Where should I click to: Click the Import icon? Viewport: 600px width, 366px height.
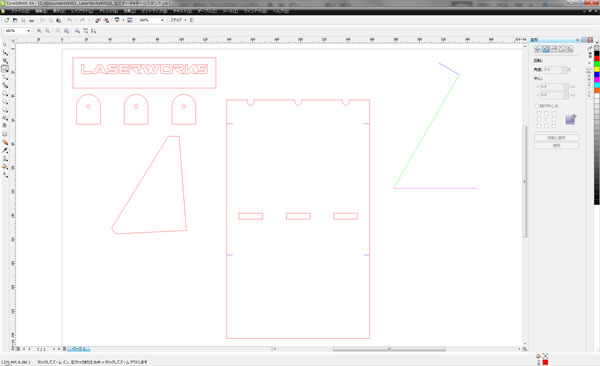coord(98,20)
